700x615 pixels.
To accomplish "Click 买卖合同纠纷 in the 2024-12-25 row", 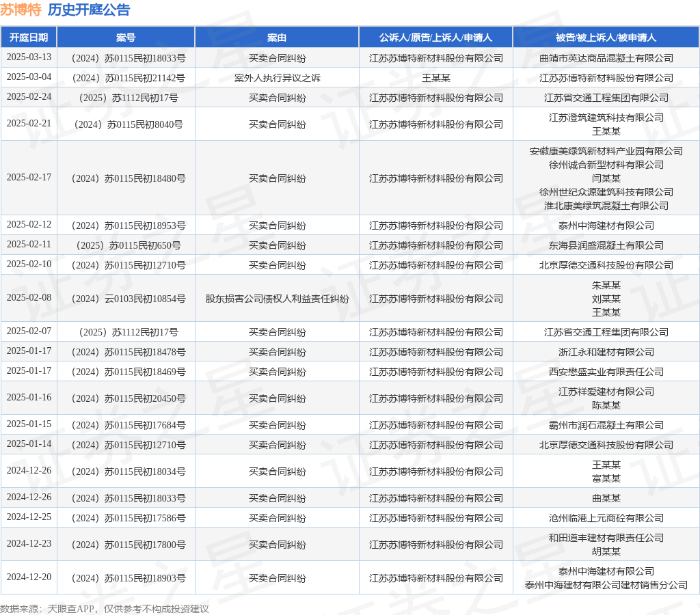I will 278,518.
